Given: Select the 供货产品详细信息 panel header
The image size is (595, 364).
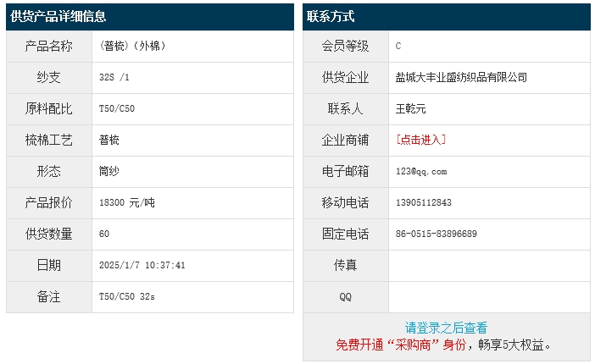Looking at the screenshot, I should point(59,17).
